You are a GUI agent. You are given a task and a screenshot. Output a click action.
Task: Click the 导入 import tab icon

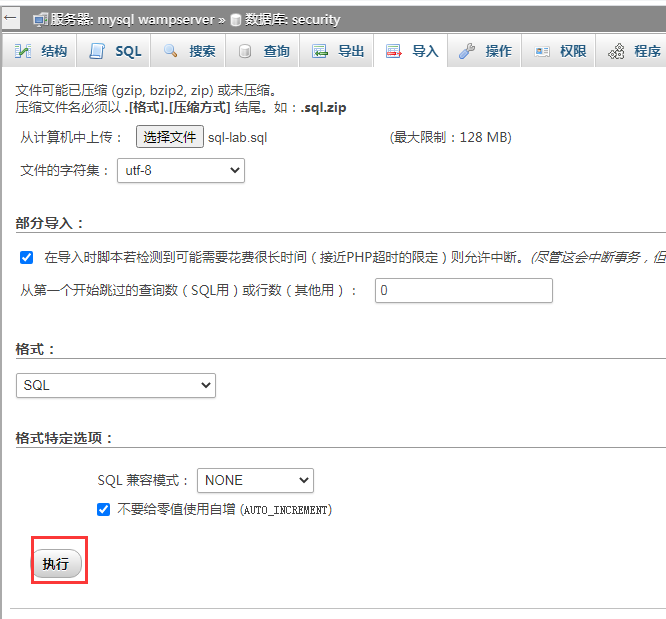[x=394, y=51]
